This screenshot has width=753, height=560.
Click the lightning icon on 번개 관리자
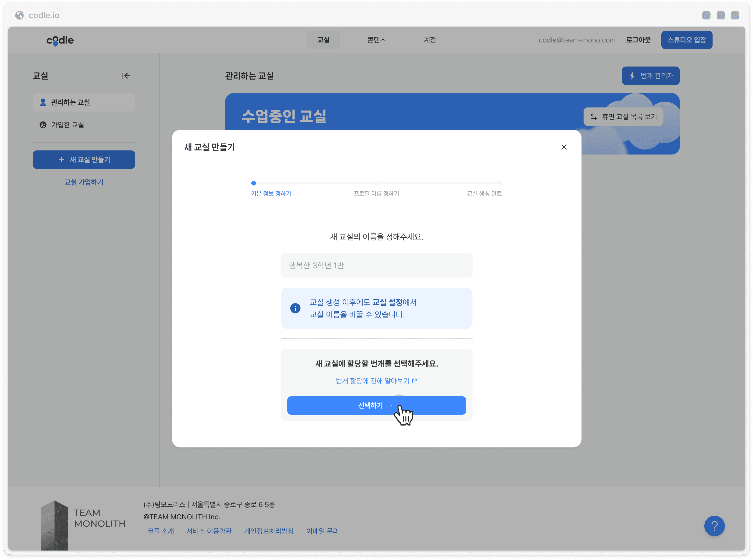point(632,75)
